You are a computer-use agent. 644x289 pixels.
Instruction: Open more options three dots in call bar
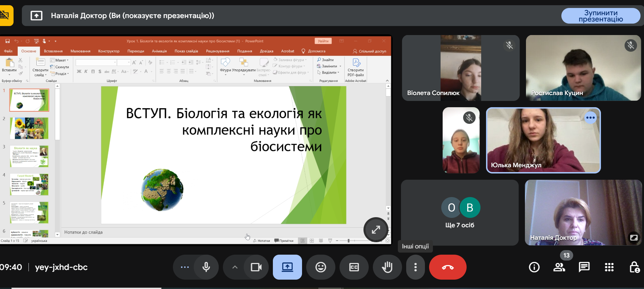tap(416, 267)
